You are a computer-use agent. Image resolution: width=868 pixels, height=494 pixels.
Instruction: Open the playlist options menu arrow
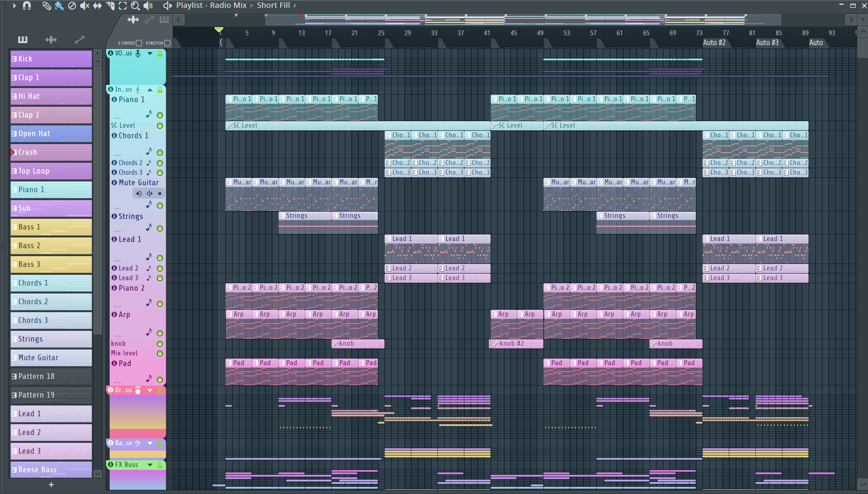(14, 5)
